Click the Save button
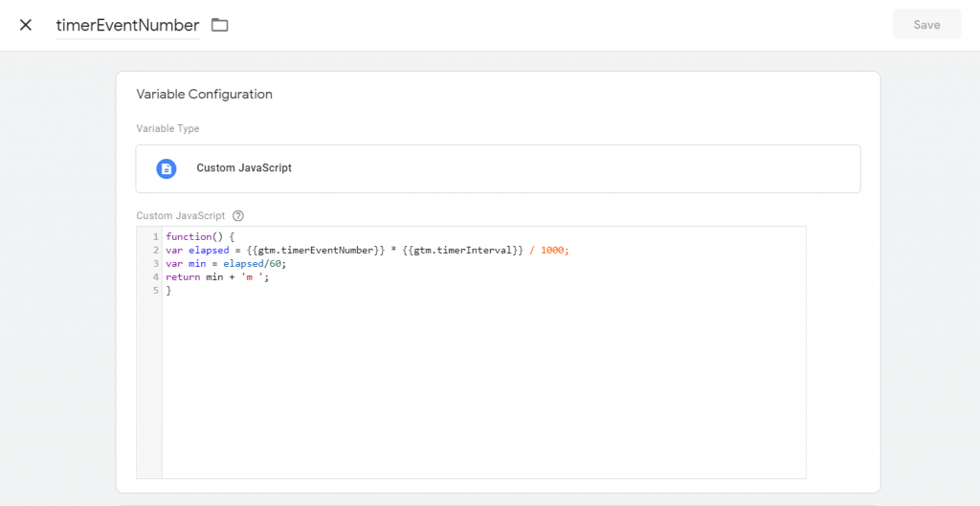The width and height of the screenshot is (980, 506). click(x=926, y=24)
